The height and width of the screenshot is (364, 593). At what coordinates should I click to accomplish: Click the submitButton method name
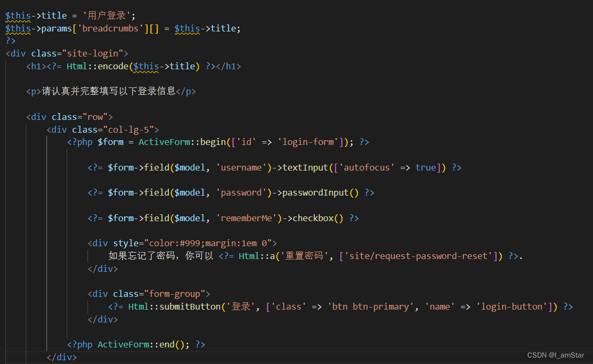tap(190, 306)
